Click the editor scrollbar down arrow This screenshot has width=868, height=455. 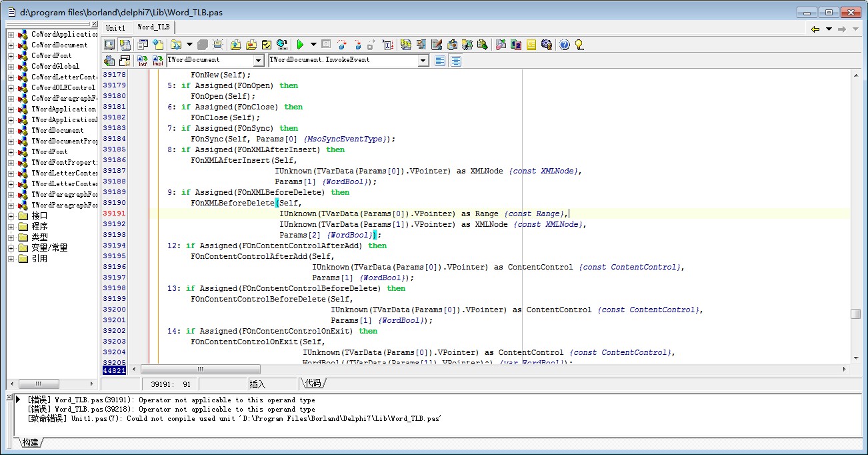tap(855, 358)
